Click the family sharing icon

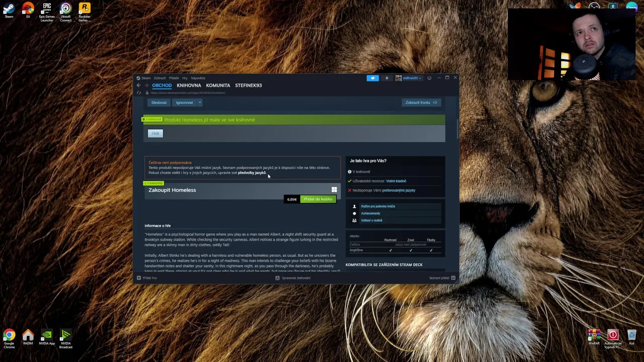354,220
